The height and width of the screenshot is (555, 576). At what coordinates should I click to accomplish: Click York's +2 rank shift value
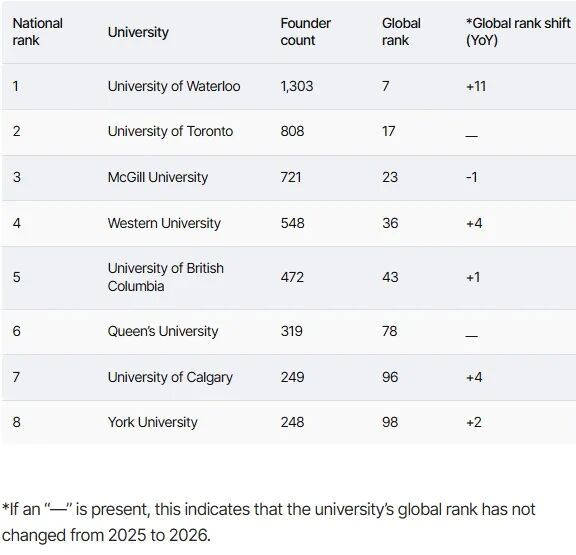474,422
